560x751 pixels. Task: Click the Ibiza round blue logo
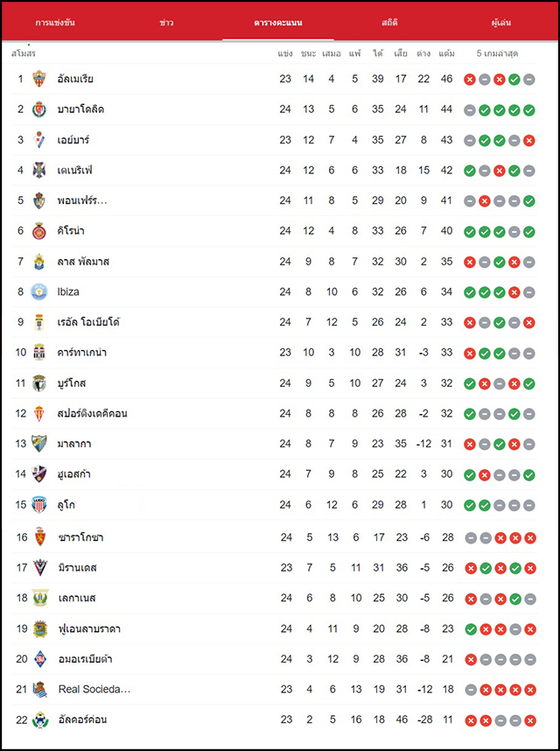coord(39,291)
